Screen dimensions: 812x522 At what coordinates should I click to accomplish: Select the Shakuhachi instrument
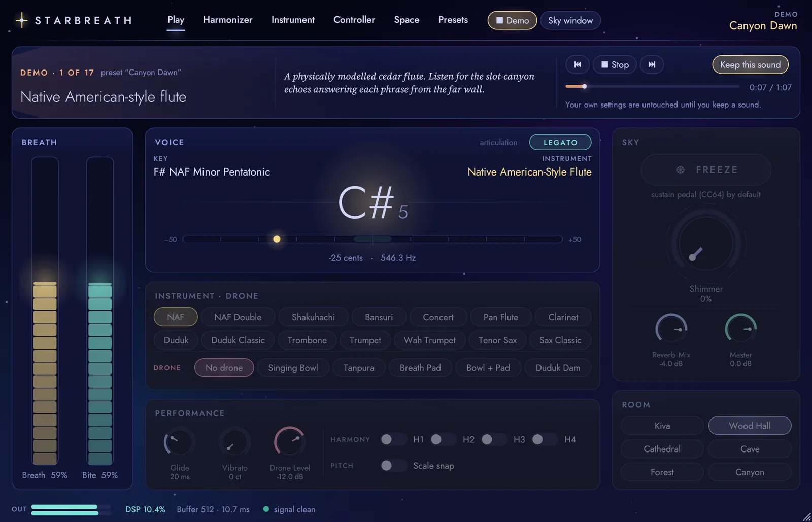313,317
